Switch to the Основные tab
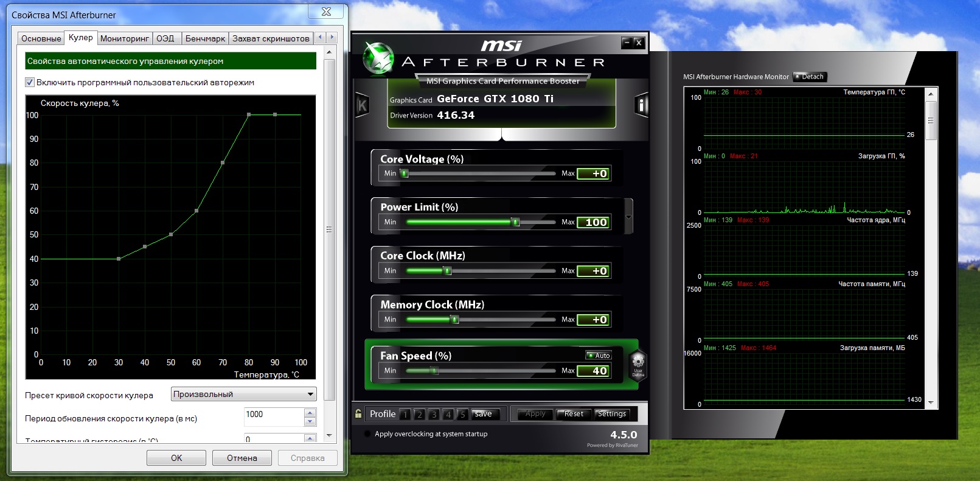The height and width of the screenshot is (481, 980). click(x=41, y=38)
